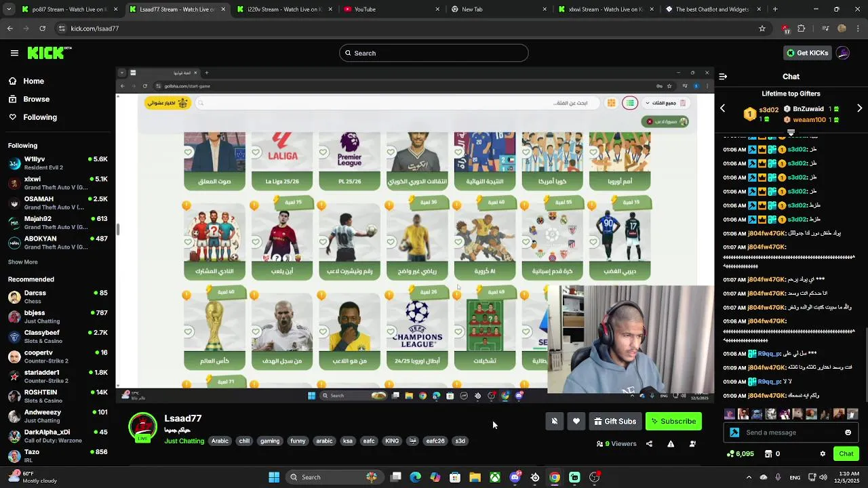Open the all-categories dropdown in game page
Screen dimensions: 868x488
point(665,103)
